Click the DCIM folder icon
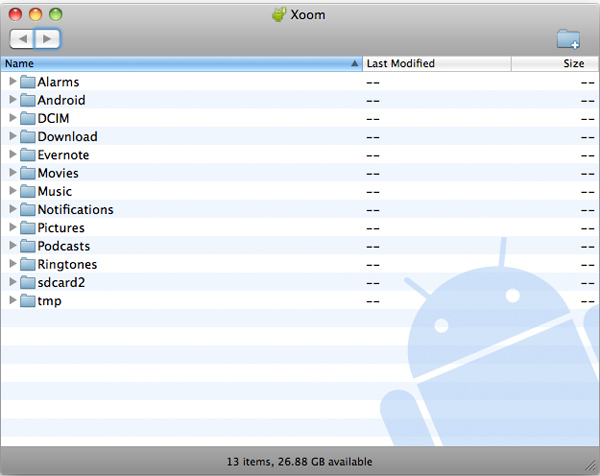 pos(28,118)
